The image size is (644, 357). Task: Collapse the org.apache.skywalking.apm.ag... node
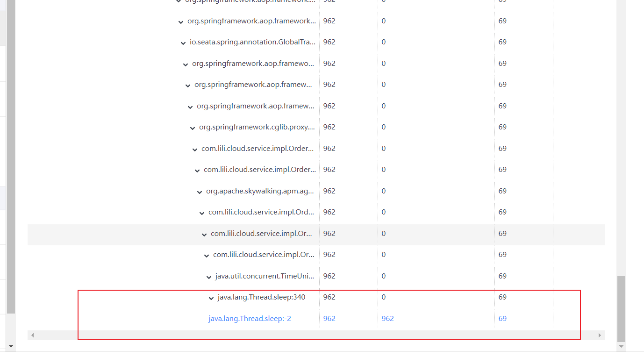tap(200, 192)
